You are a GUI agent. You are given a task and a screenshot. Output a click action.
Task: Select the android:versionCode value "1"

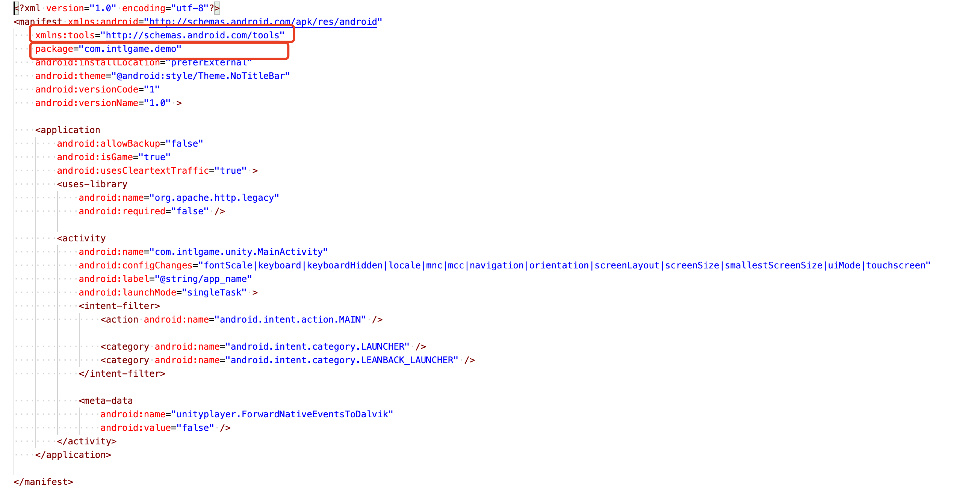pyautogui.click(x=153, y=89)
